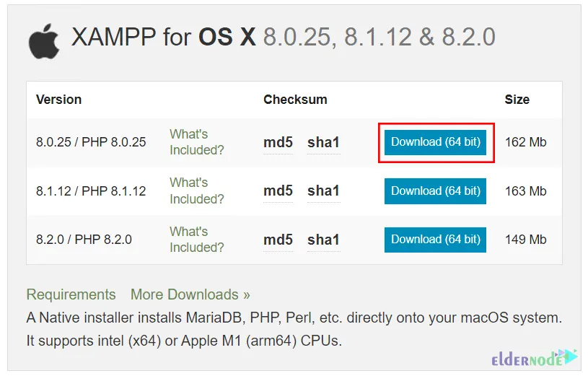This screenshot has width=588, height=376.
Task: Show sha1 checksum for 8.2.0
Action: coord(324,240)
